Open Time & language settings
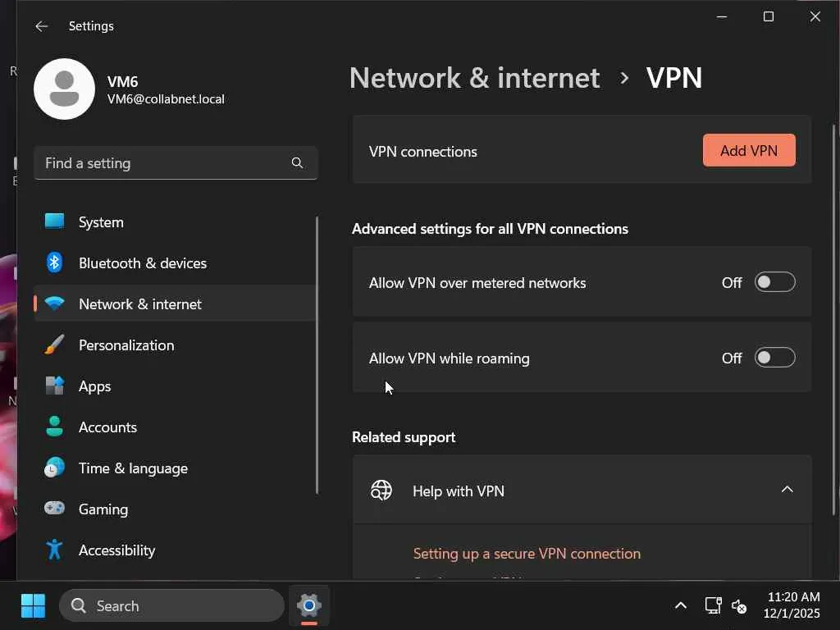 coord(133,468)
